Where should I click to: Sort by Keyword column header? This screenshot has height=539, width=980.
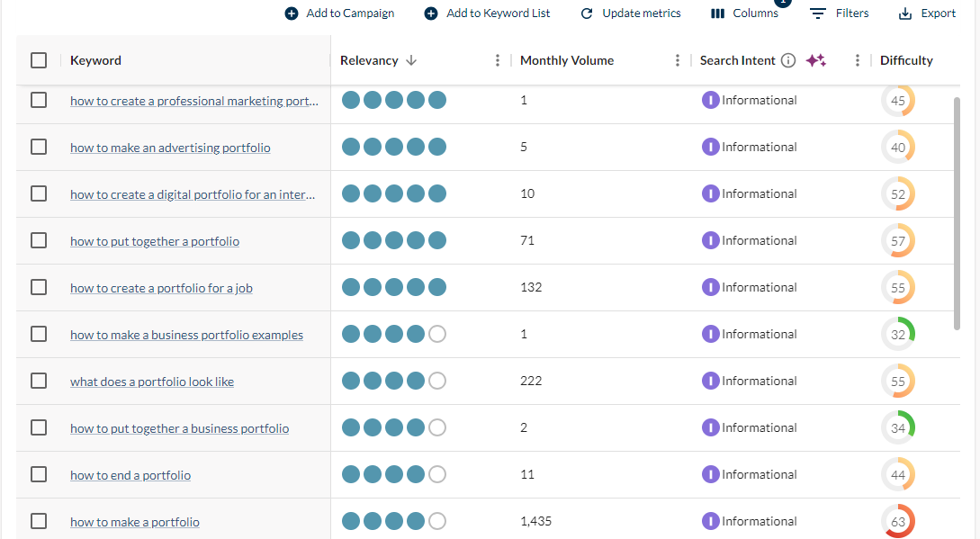click(x=95, y=60)
